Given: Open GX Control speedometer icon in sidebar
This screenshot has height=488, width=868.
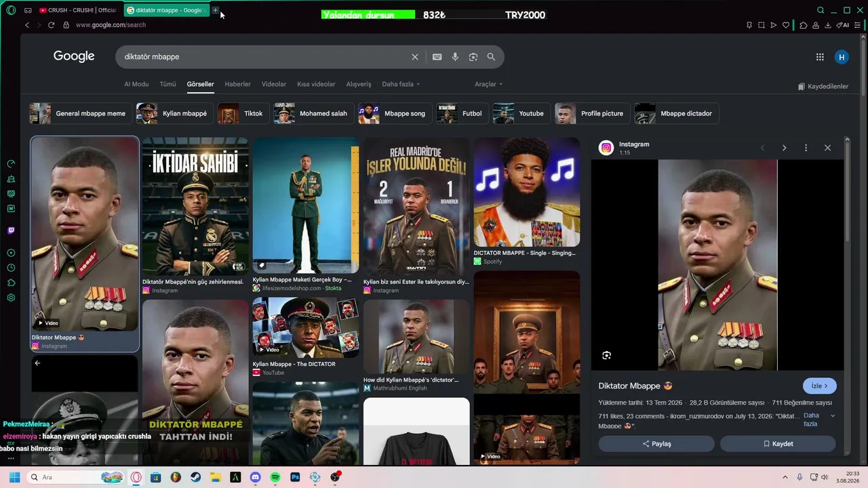Looking at the screenshot, I should (11, 164).
